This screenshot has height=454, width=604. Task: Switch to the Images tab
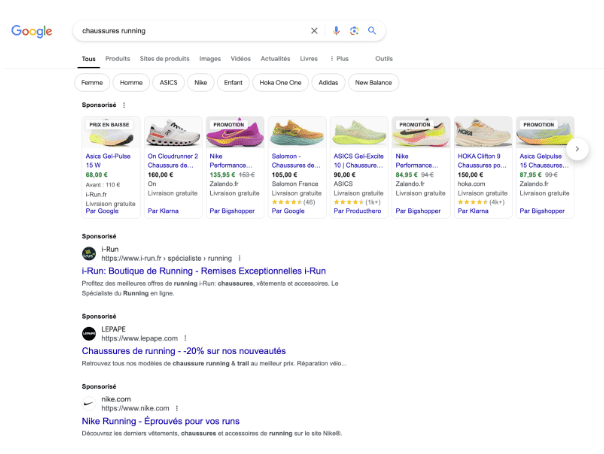[x=210, y=59]
